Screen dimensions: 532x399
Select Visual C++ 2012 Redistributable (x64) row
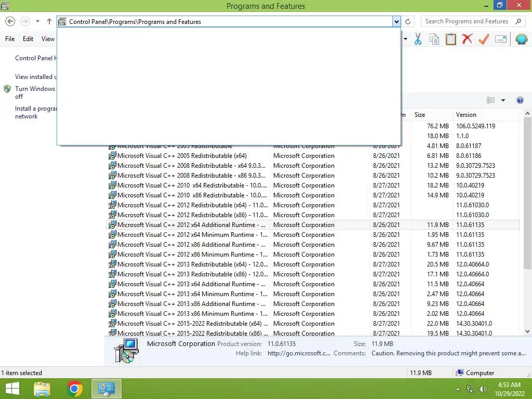312,205
